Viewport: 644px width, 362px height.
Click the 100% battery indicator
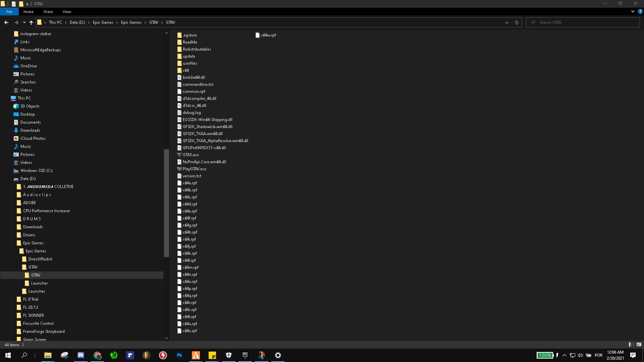545,355
